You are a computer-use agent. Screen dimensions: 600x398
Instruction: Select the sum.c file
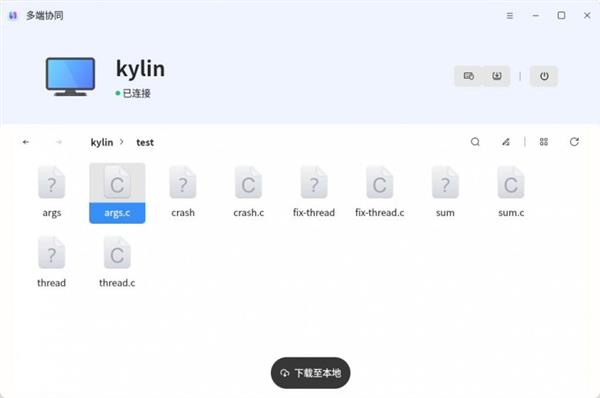[x=511, y=192]
